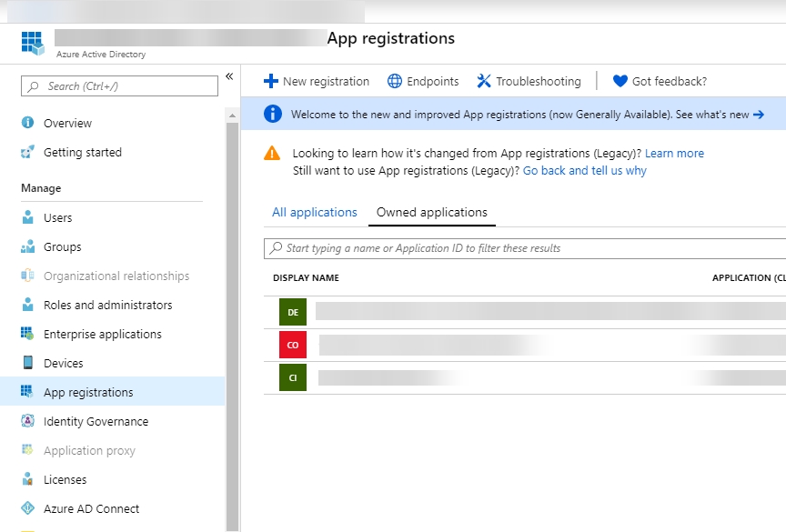The image size is (786, 532).
Task: Click the DISPLAY NAME column header
Action: (x=306, y=278)
